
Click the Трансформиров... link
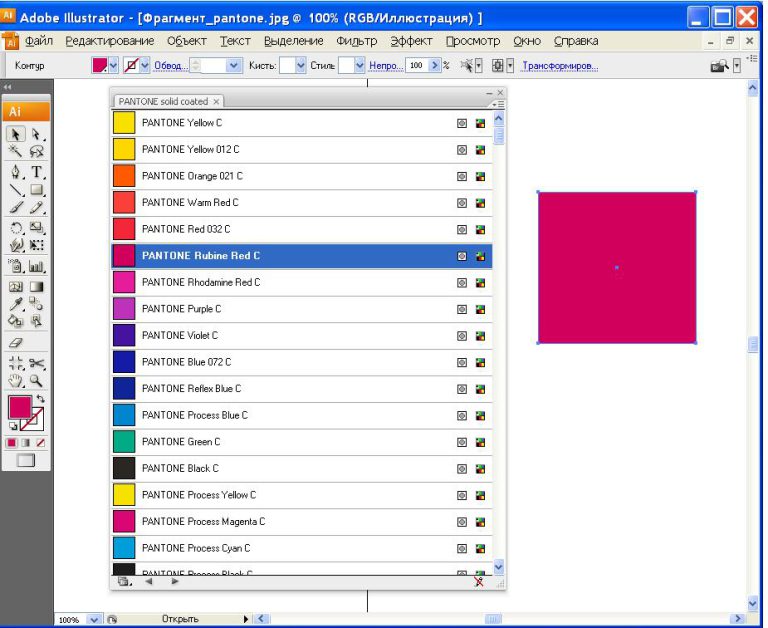[x=560, y=66]
